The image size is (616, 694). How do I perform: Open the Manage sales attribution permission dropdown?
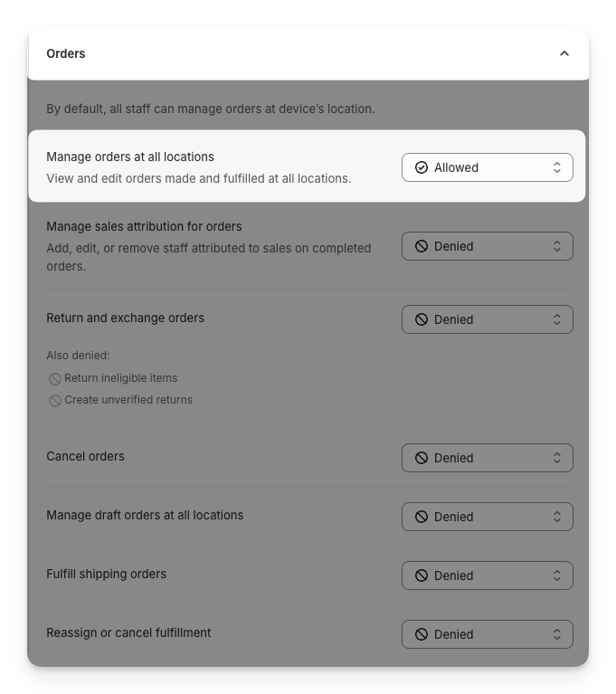[x=487, y=246]
